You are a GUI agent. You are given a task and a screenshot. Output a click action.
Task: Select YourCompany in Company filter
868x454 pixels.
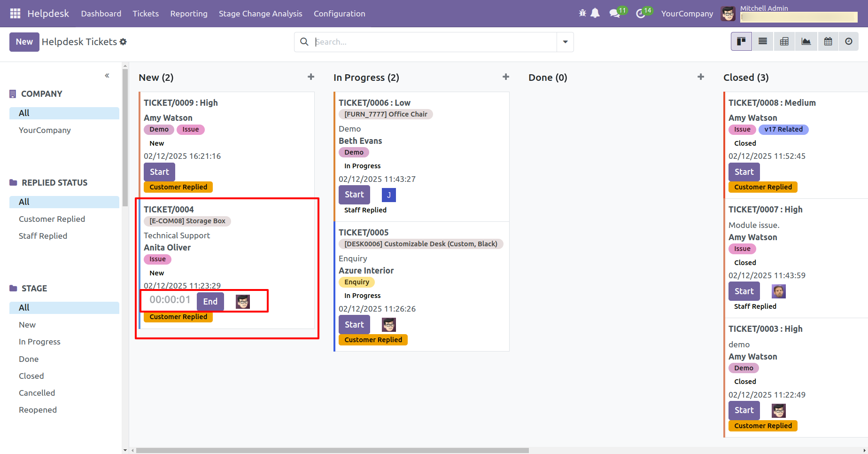tap(45, 130)
